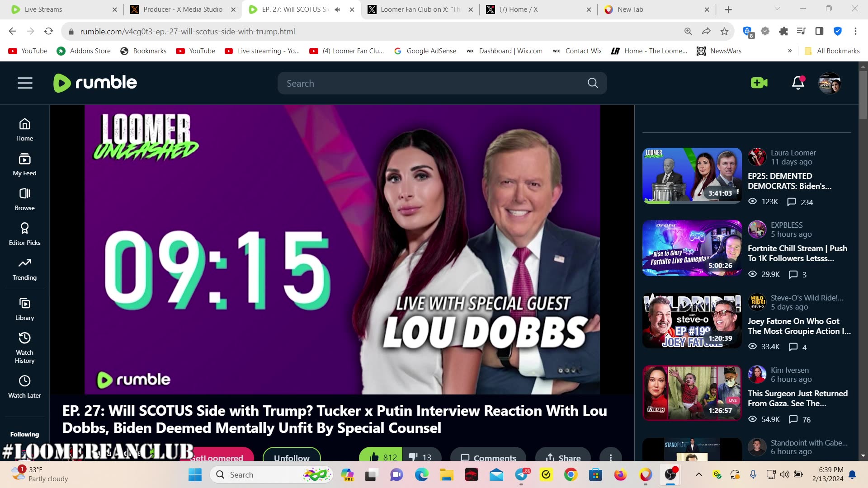Play the Kim Iversen live video thumbnail

(692, 393)
